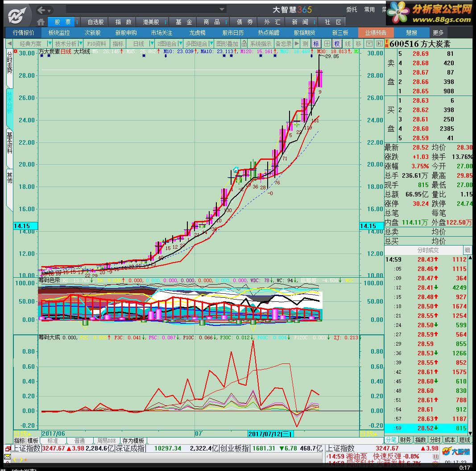
Task: Toggle the 权 rights-adjustment button
Action: tap(337, 44)
